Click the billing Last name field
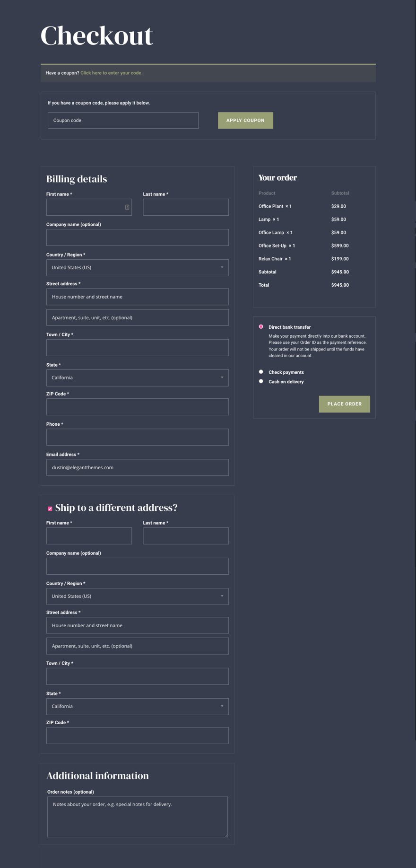 (186, 207)
